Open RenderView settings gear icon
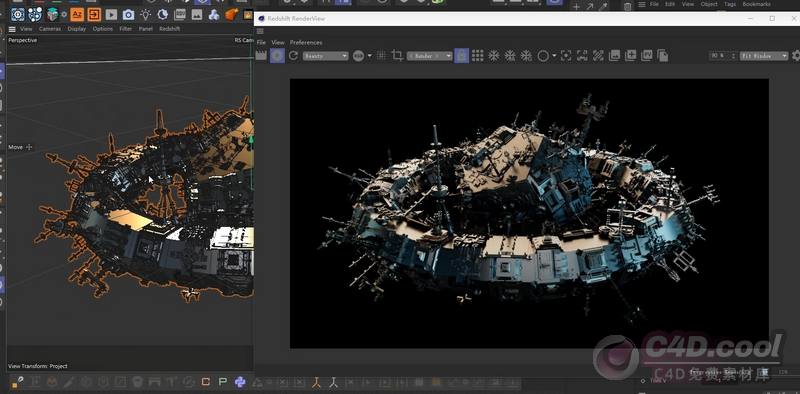The height and width of the screenshot is (394, 800). 796,56
